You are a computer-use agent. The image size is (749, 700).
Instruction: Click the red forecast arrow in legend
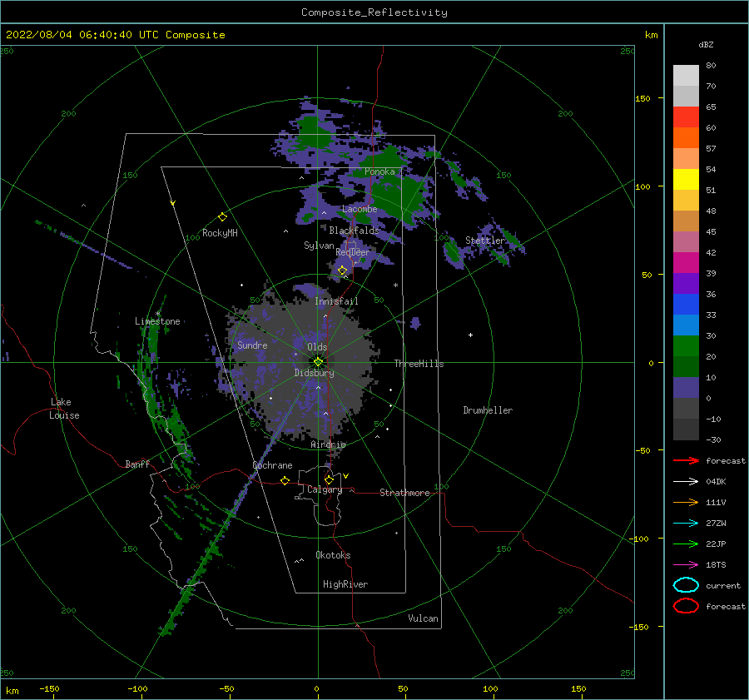click(x=686, y=460)
